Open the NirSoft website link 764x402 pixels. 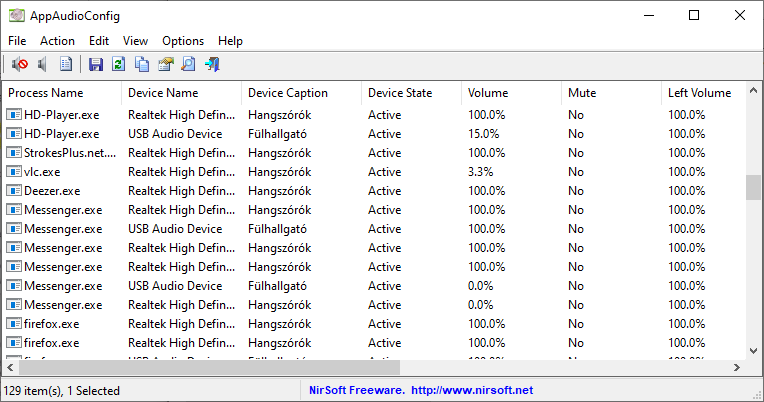[x=472, y=390]
